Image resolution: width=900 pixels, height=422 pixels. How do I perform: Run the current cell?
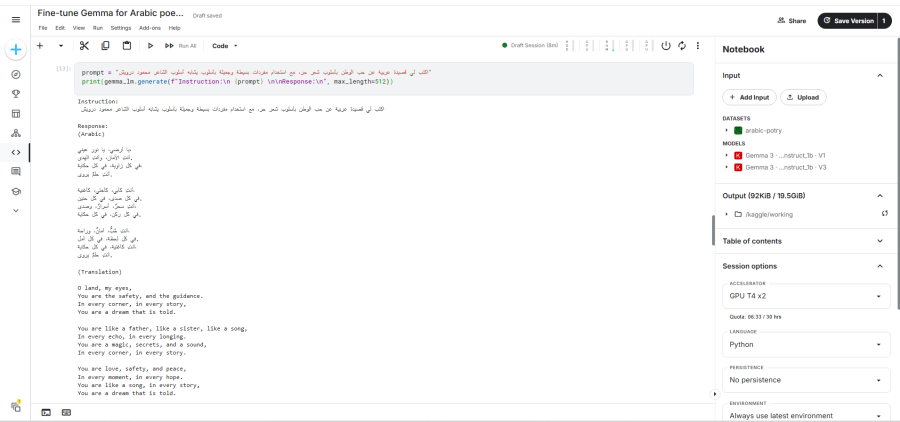point(150,46)
